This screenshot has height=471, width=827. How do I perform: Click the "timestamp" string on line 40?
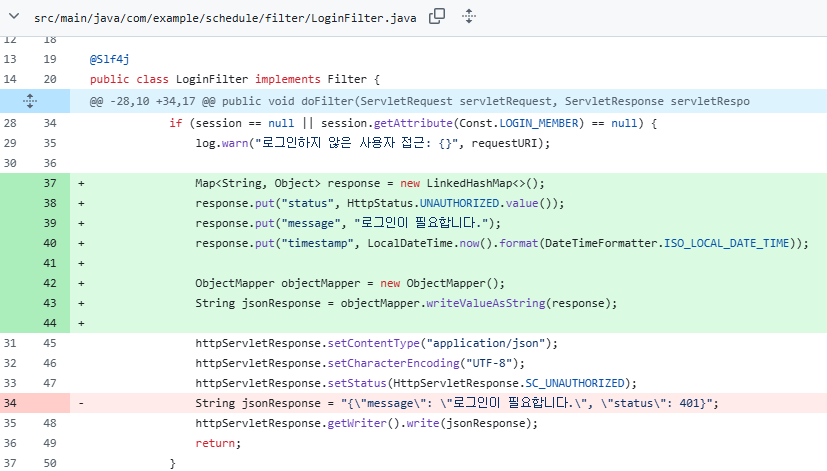click(x=318, y=244)
